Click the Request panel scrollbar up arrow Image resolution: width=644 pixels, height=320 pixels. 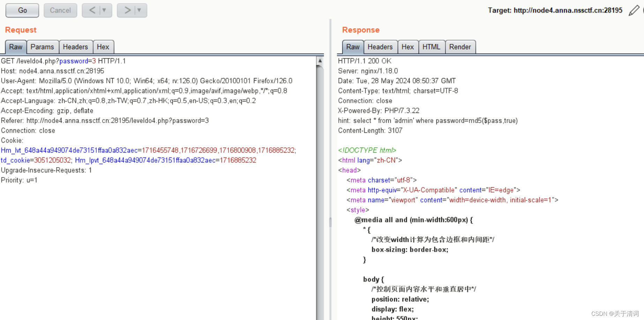[320, 60]
